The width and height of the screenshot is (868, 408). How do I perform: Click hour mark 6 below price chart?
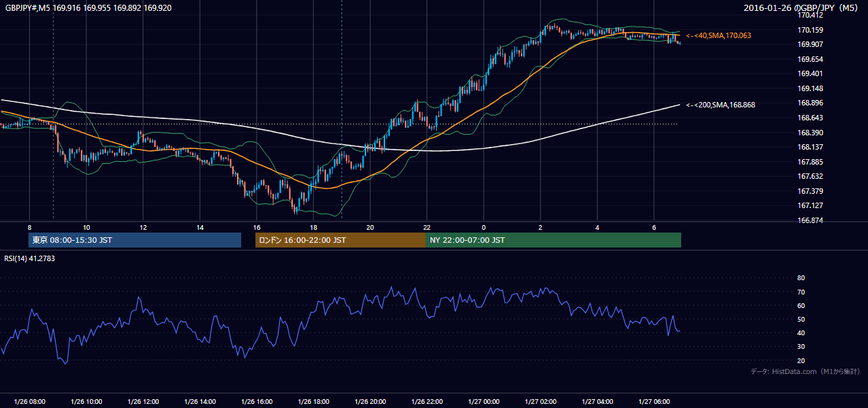coord(654,227)
